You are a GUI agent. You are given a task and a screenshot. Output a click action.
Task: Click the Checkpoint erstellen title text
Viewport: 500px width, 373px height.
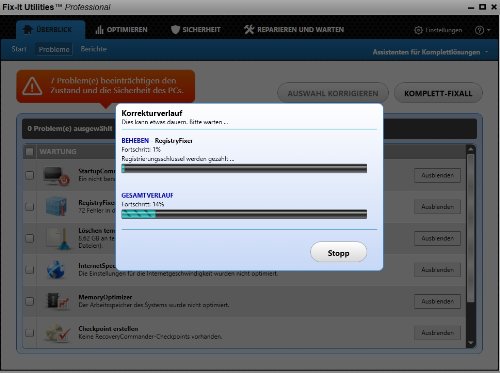pyautogui.click(x=108, y=328)
